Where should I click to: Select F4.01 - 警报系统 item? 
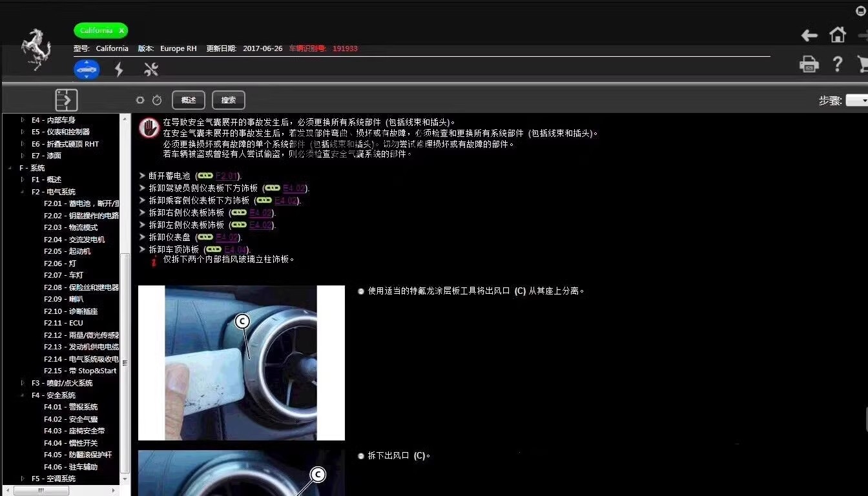[x=71, y=407]
